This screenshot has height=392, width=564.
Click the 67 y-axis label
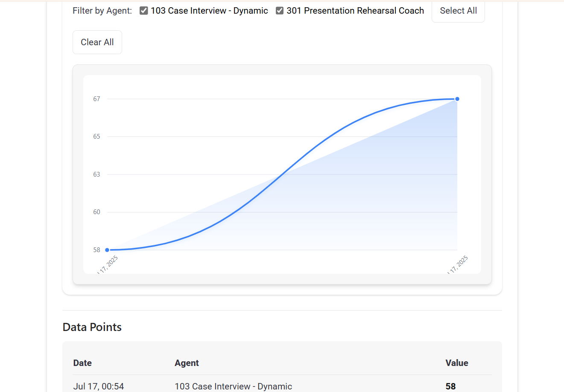[x=96, y=99]
